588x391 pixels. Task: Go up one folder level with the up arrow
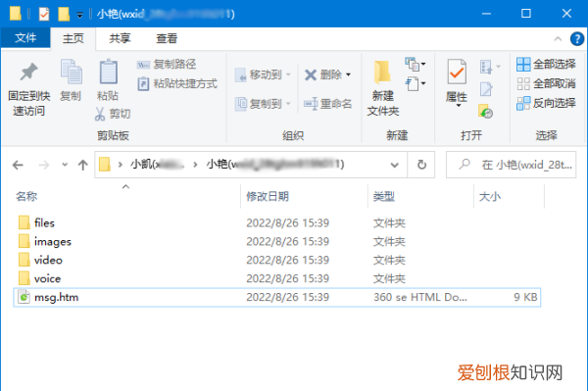click(x=83, y=165)
